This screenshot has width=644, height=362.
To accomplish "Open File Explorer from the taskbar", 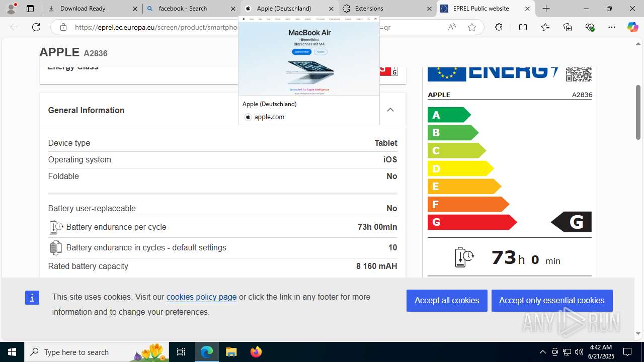I will pos(231,352).
